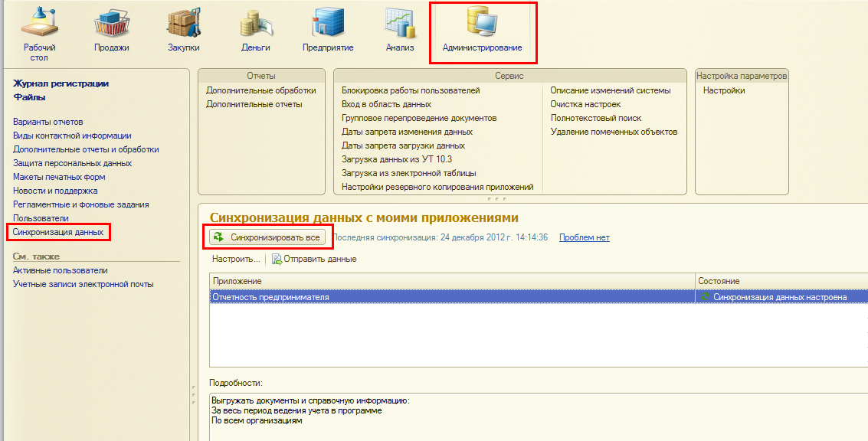Click the Проблем нет link
This screenshot has height=441, width=868.
coord(585,237)
